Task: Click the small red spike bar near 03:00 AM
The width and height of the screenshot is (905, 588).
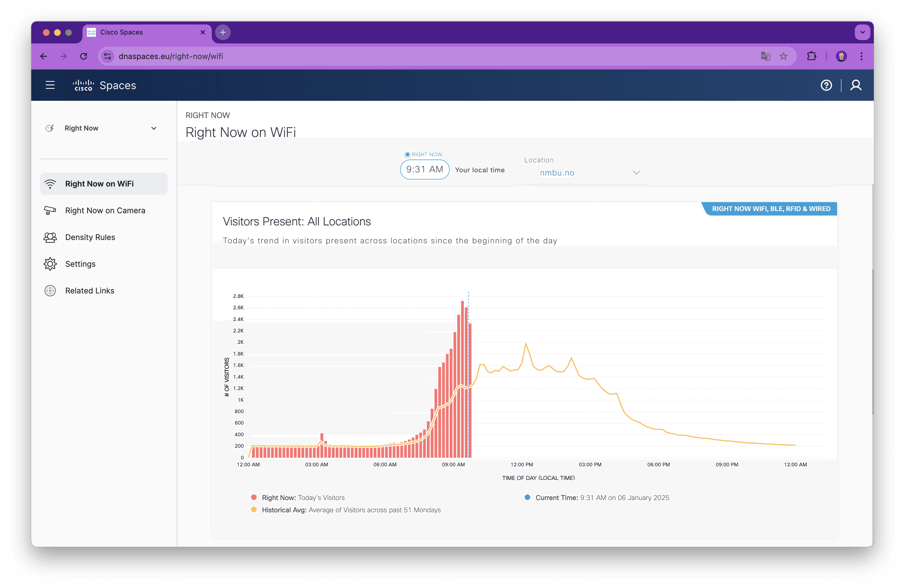Action: click(322, 445)
